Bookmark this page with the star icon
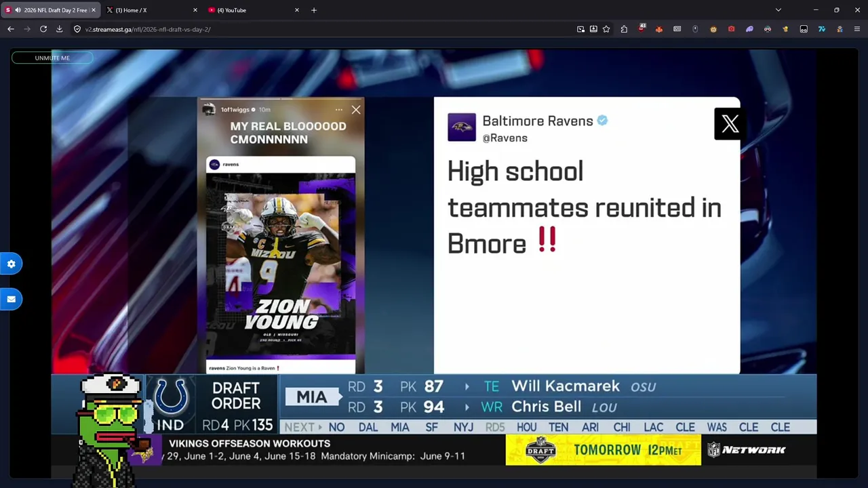868x488 pixels. (606, 29)
